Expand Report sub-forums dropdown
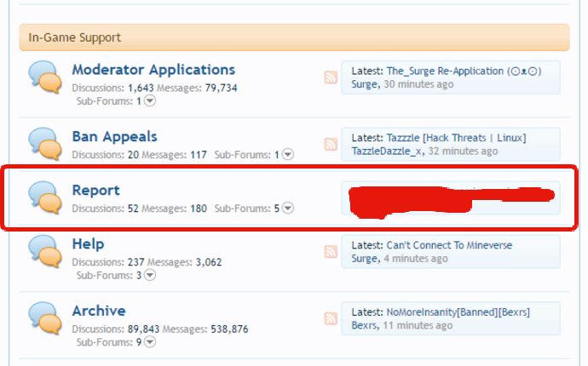 pyautogui.click(x=288, y=208)
